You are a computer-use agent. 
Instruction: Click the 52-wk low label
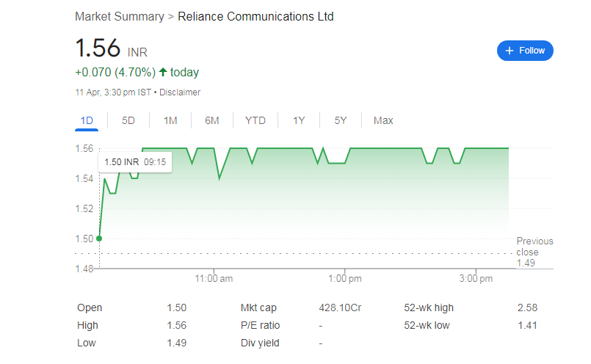click(427, 326)
